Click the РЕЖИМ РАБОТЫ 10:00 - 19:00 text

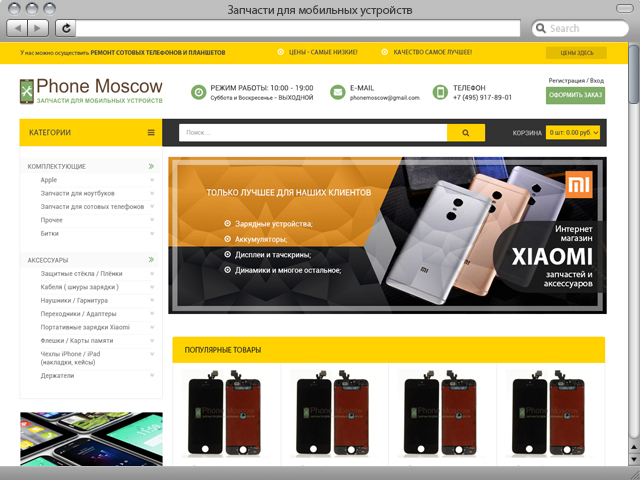click(x=262, y=88)
